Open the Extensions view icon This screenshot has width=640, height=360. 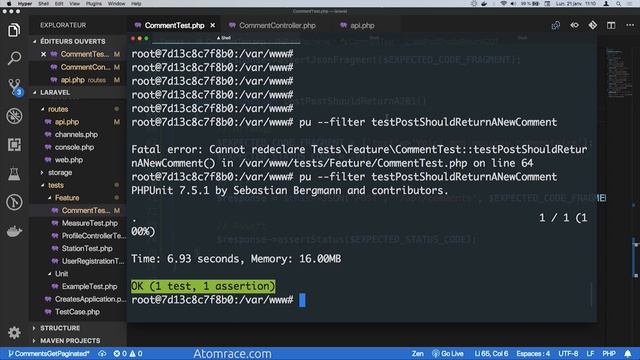pyautogui.click(x=14, y=144)
